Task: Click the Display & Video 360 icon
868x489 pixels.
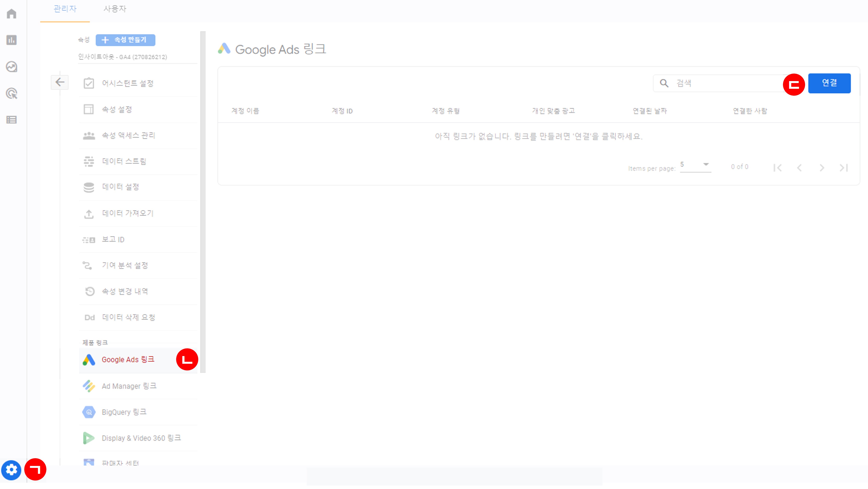Action: 89,438
